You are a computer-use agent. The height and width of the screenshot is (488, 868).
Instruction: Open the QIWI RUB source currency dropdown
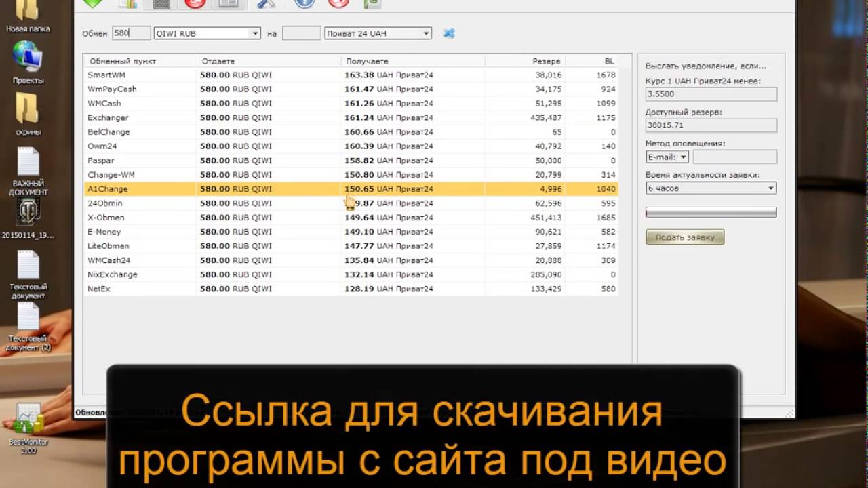pyautogui.click(x=208, y=33)
